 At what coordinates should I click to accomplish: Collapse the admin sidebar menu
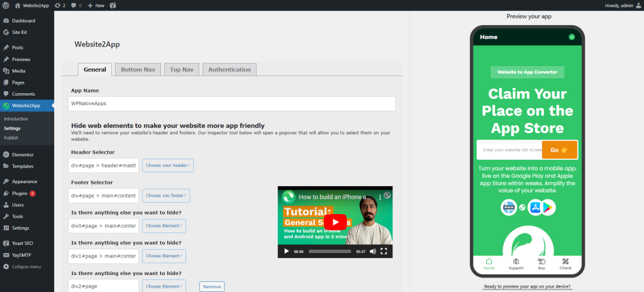[26, 266]
